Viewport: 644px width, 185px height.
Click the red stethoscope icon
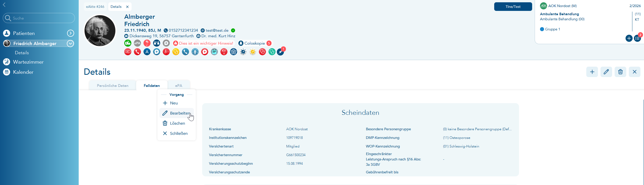click(x=262, y=52)
